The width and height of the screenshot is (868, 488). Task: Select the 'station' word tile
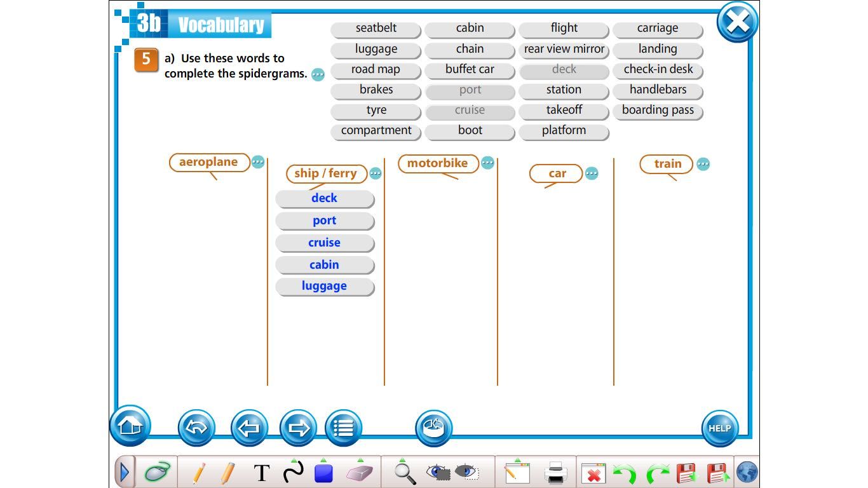(x=564, y=90)
